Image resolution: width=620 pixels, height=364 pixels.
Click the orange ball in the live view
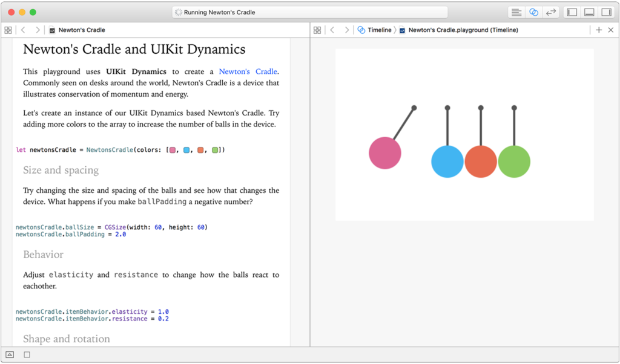[480, 161]
